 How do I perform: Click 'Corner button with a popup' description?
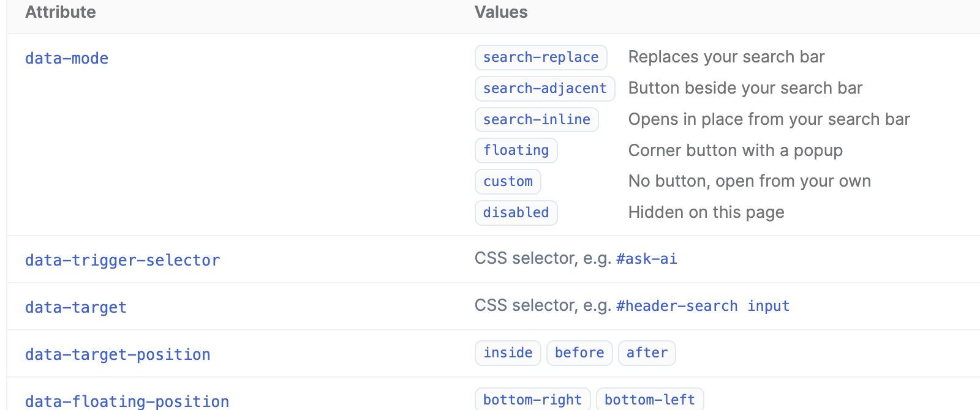pyautogui.click(x=736, y=151)
